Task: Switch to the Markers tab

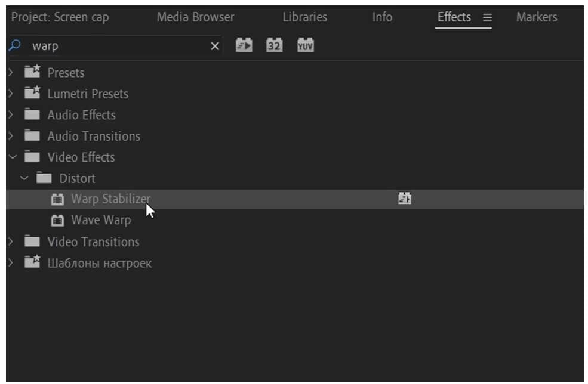Action: coord(536,17)
